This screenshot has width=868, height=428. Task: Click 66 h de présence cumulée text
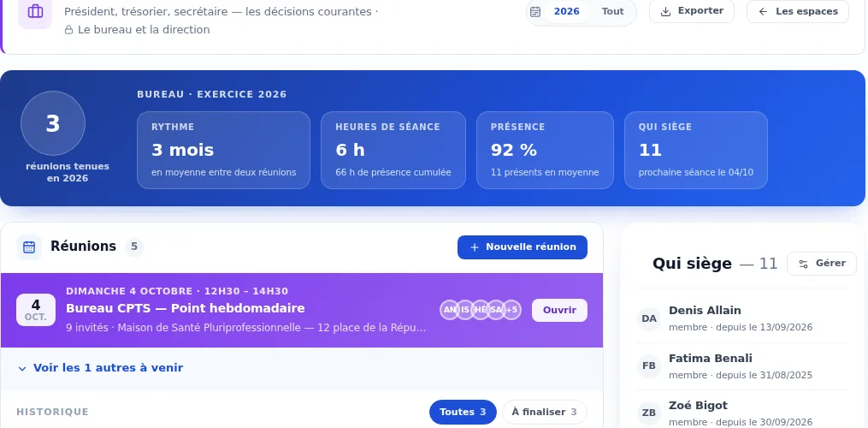(x=393, y=172)
